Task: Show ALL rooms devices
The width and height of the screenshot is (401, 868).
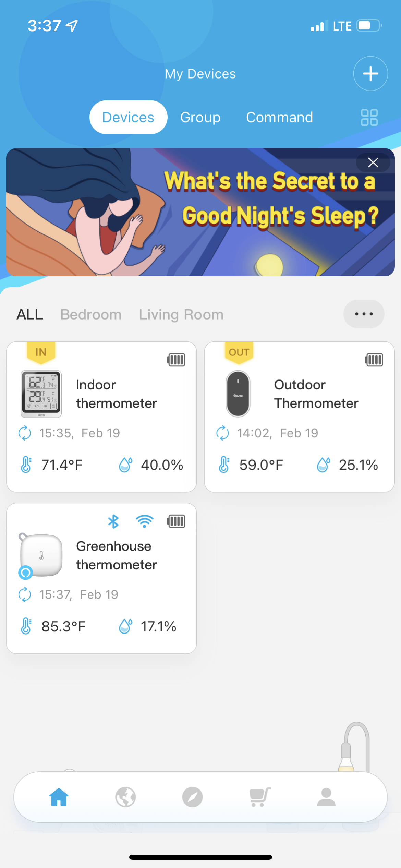Action: [x=30, y=314]
